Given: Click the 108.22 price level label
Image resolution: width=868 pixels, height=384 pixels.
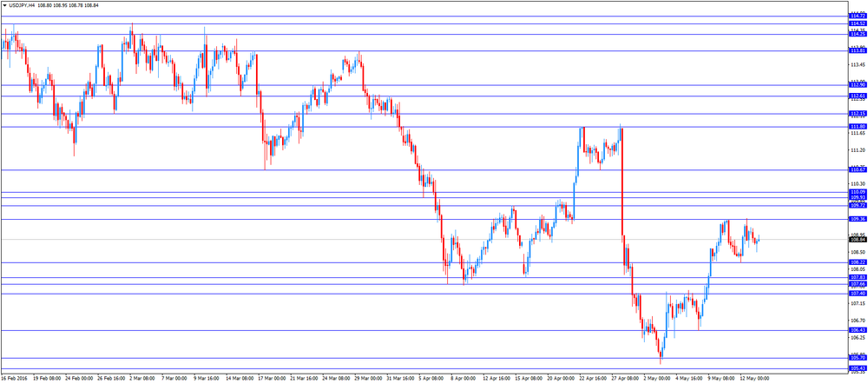Looking at the screenshot, I should coord(858,262).
